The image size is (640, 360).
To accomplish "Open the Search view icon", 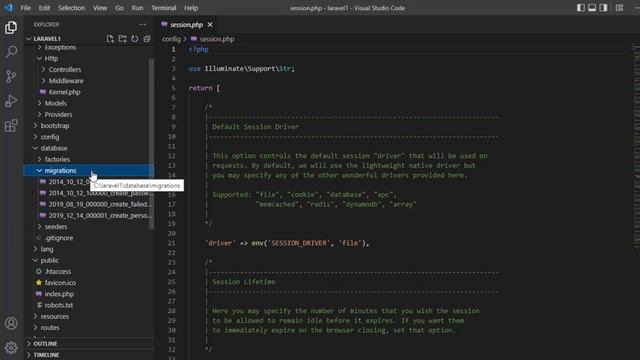I will click(x=11, y=52).
